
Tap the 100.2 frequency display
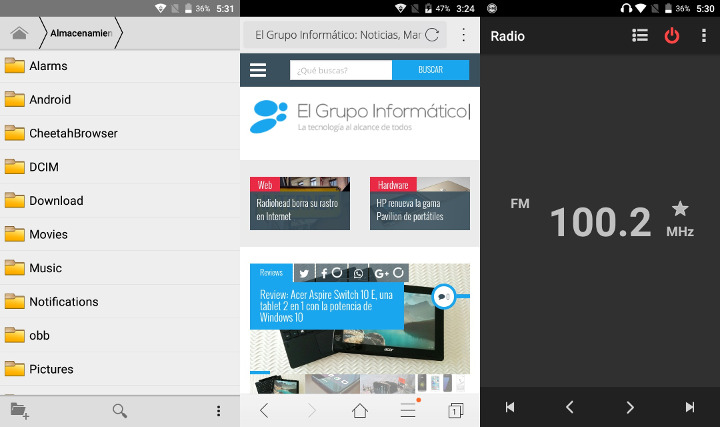[x=601, y=222]
